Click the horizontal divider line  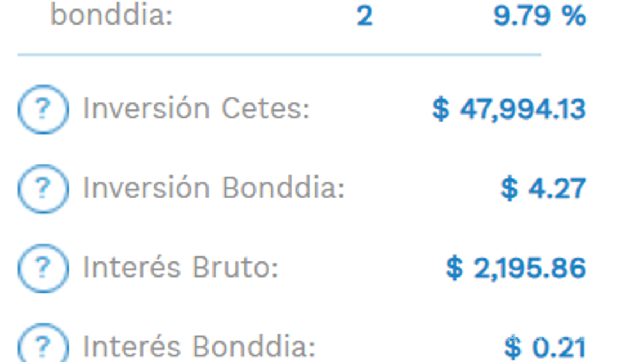coord(280,54)
